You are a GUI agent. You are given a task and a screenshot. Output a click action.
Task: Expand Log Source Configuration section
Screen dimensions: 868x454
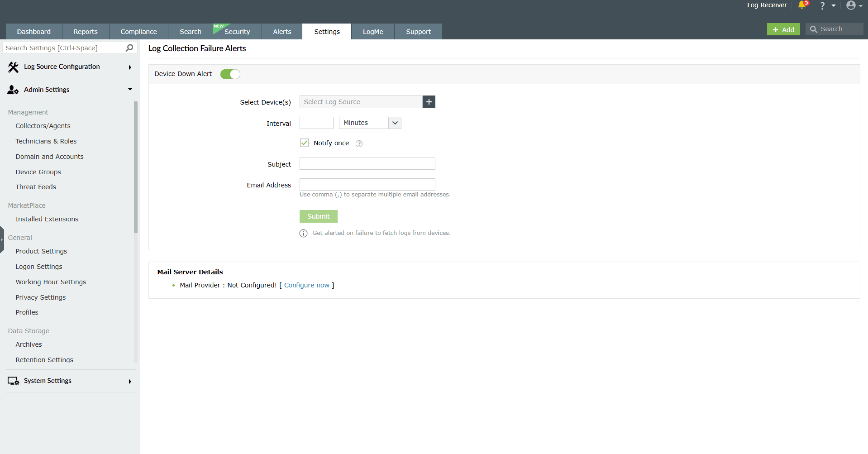pos(130,67)
